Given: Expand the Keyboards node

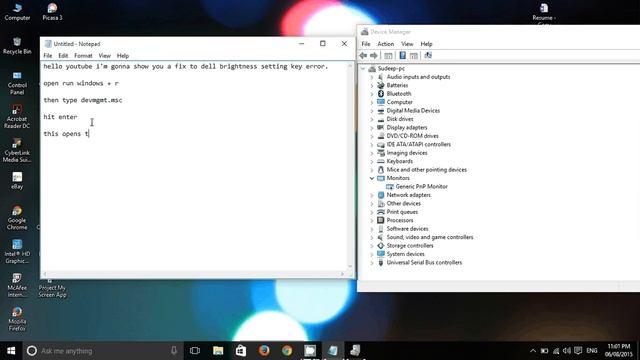Looking at the screenshot, I should 372,162.
